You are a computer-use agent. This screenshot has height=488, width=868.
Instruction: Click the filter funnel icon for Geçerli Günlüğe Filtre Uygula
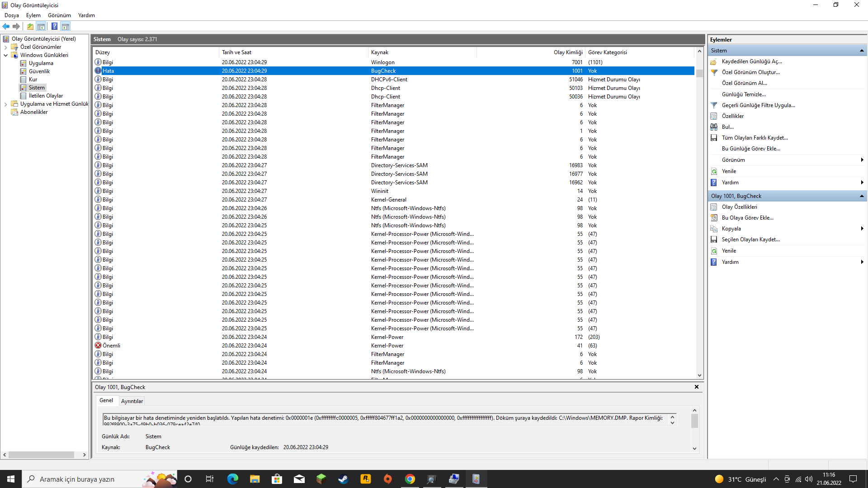tap(714, 105)
